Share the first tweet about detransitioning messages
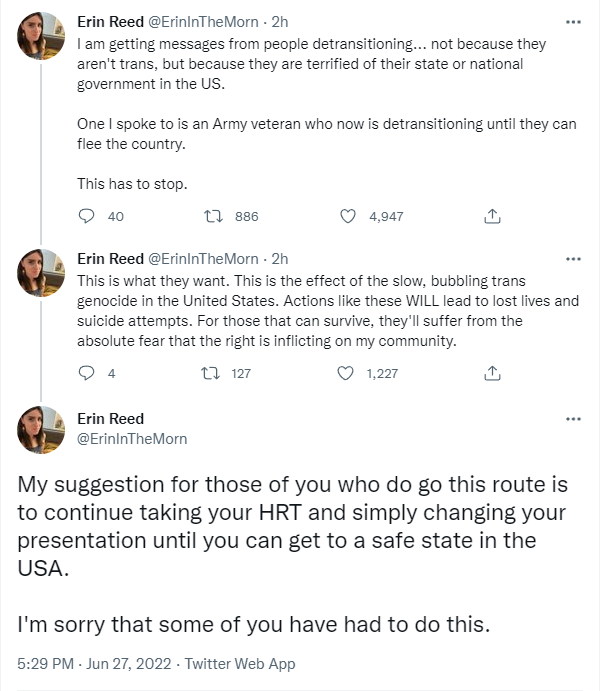 click(x=492, y=216)
